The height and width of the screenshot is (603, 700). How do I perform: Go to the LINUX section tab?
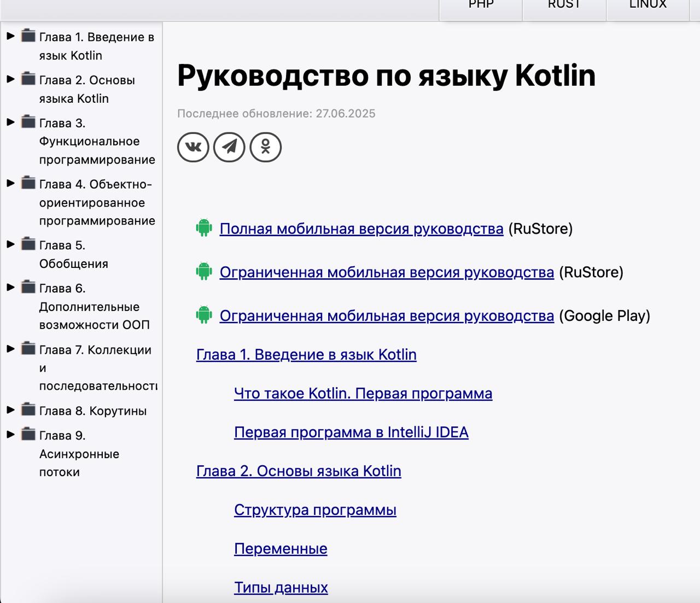(647, 5)
